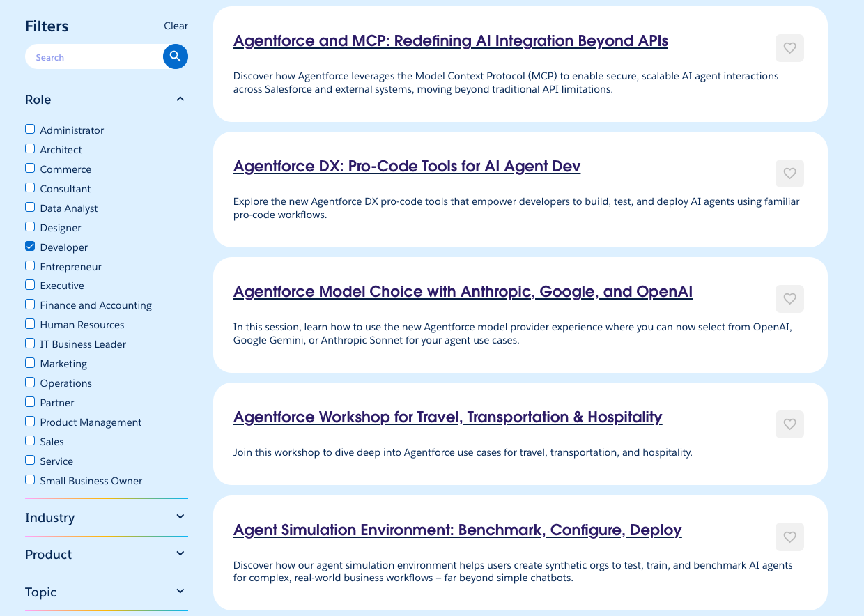864x616 pixels.
Task: Expand the Industry filter section
Action: (107, 517)
